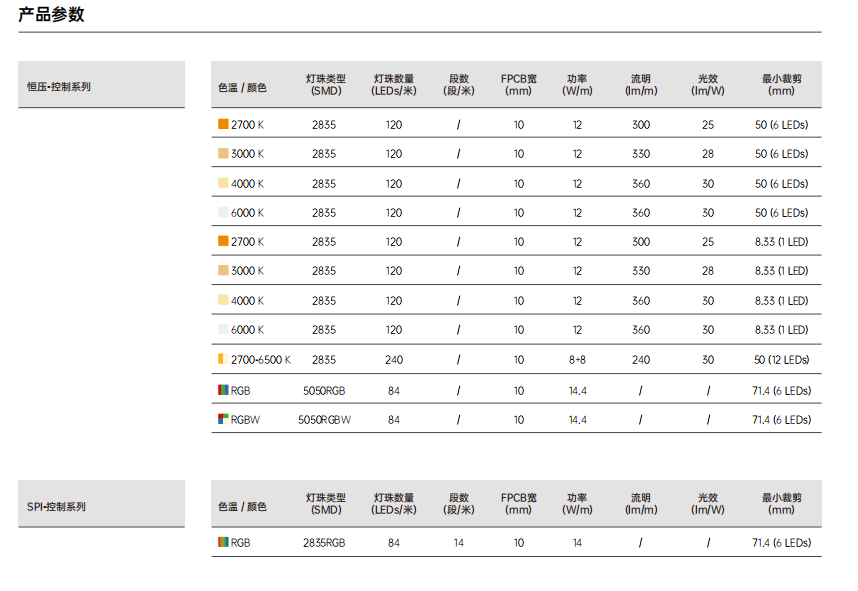This screenshot has width=858, height=591.
Task: Select the first 3000 K tan swatch
Action: coord(223,153)
